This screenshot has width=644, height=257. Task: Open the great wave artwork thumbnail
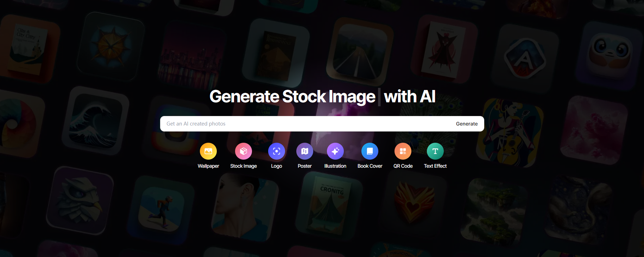96,122
